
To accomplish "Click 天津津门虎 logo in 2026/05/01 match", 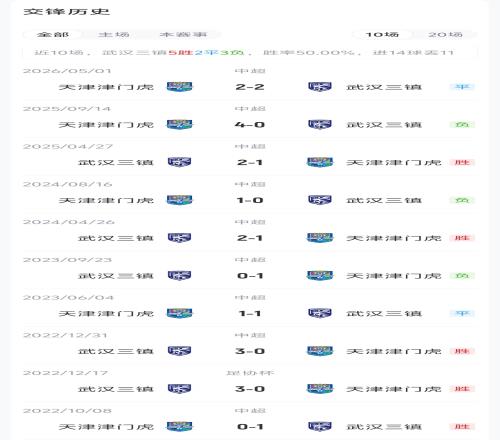I will pos(179,87).
